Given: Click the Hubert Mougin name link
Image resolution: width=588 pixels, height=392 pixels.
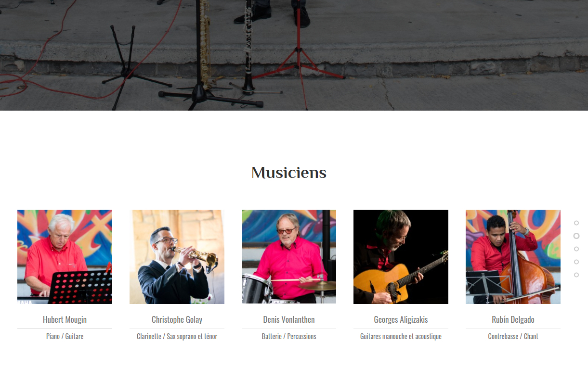Looking at the screenshot, I should (x=65, y=319).
